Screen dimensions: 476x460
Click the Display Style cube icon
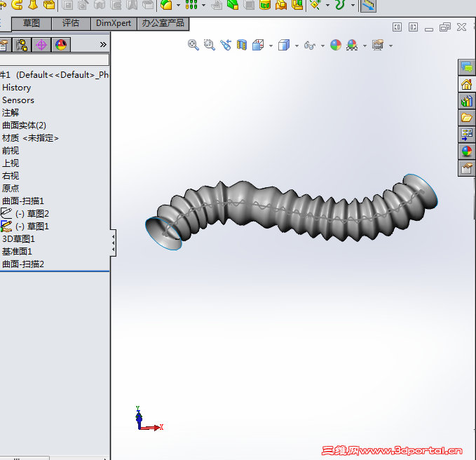[x=284, y=45]
